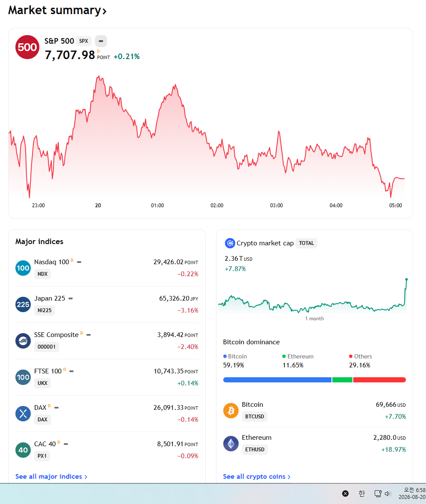Open the volume speaker icon in tray
The width and height of the screenshot is (426, 504).
click(x=388, y=493)
